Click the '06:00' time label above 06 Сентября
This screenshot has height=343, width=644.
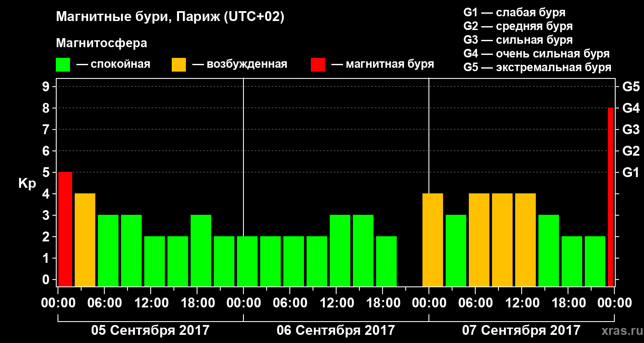click(x=290, y=303)
